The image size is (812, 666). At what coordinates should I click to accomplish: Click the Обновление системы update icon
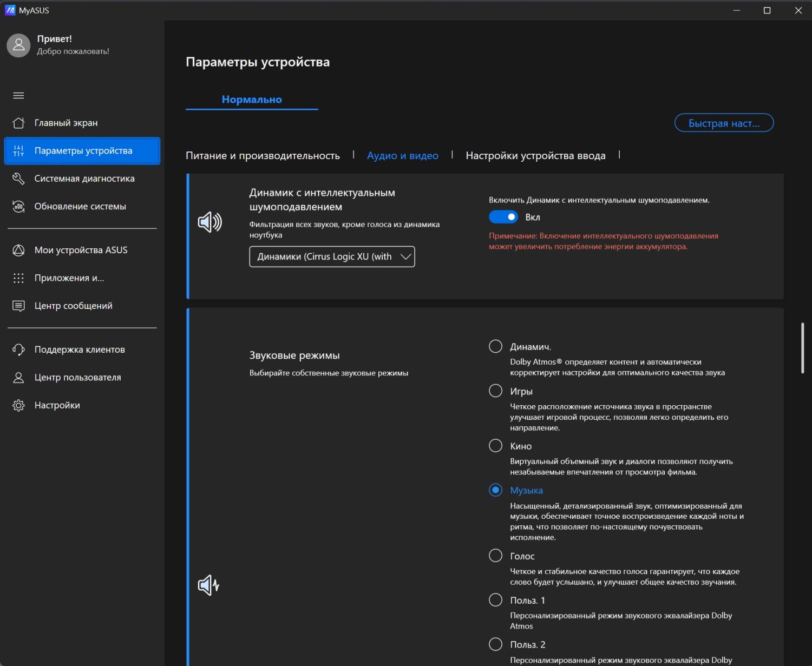tap(18, 207)
